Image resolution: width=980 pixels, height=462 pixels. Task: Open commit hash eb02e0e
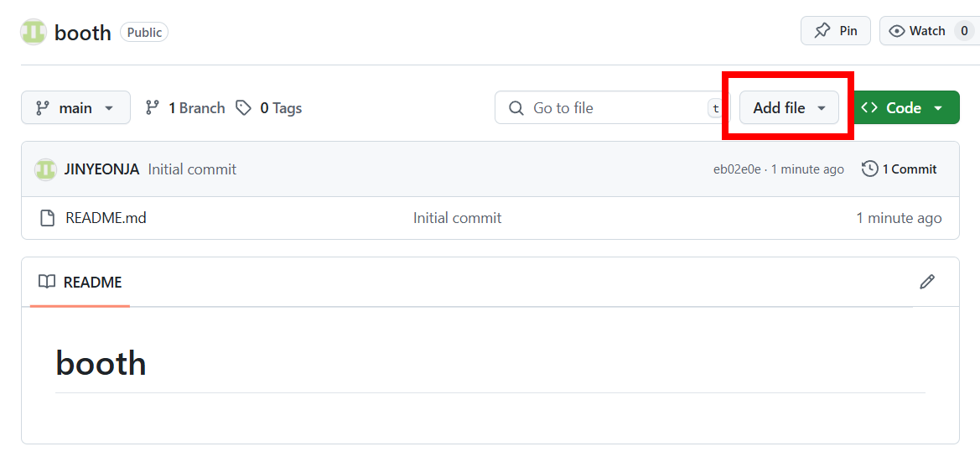tap(737, 169)
